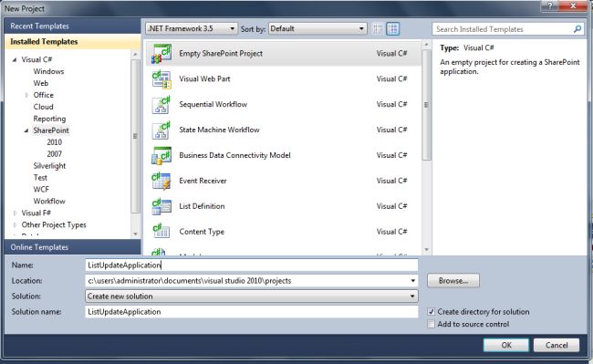Open the Location path dropdown arrow
Viewport: 593px width, 364px height.
click(413, 281)
